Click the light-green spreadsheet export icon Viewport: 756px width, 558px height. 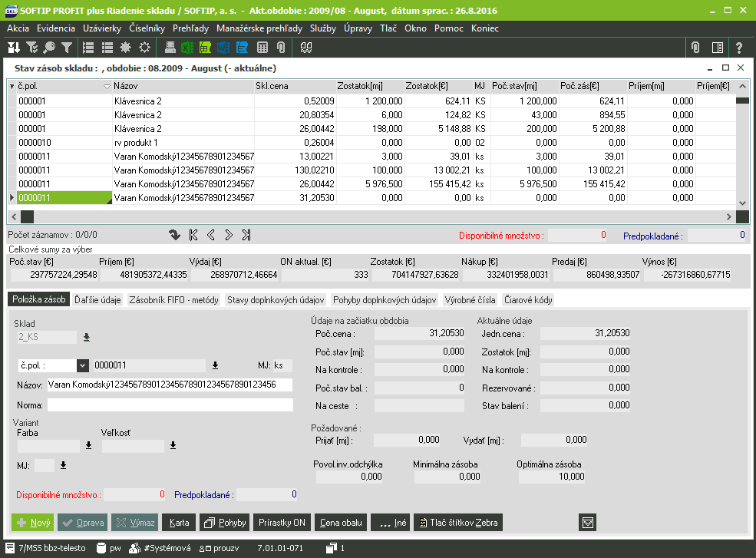205,48
